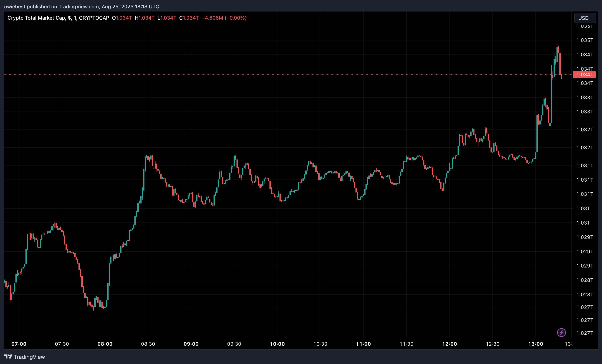Image resolution: width=602 pixels, height=364 pixels.
Task: Click the 07:00 time axis label
Action: tap(19, 344)
